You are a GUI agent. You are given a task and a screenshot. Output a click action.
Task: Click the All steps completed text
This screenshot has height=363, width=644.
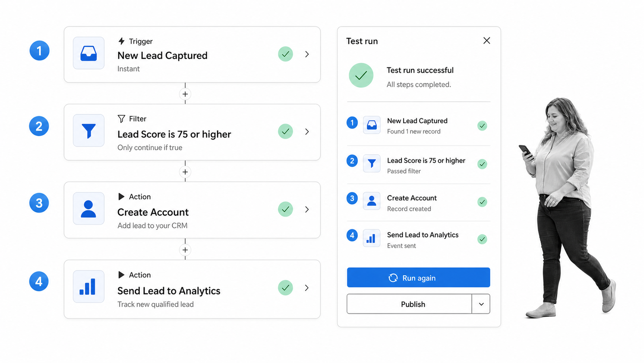coord(419,84)
